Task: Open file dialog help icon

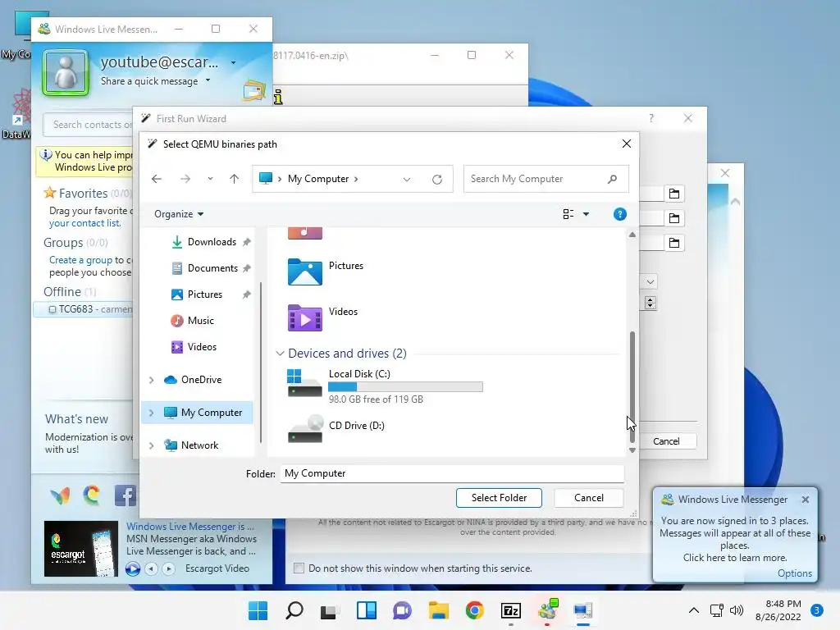Action: [620, 214]
